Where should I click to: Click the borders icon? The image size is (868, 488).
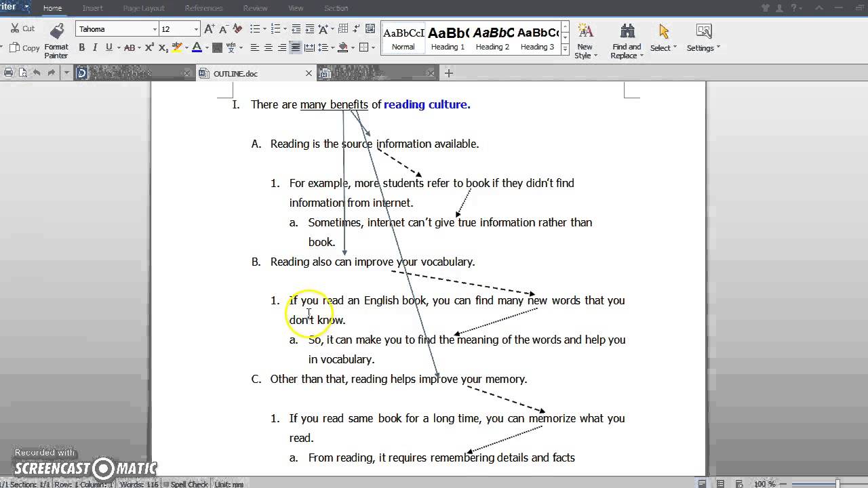[x=363, y=47]
